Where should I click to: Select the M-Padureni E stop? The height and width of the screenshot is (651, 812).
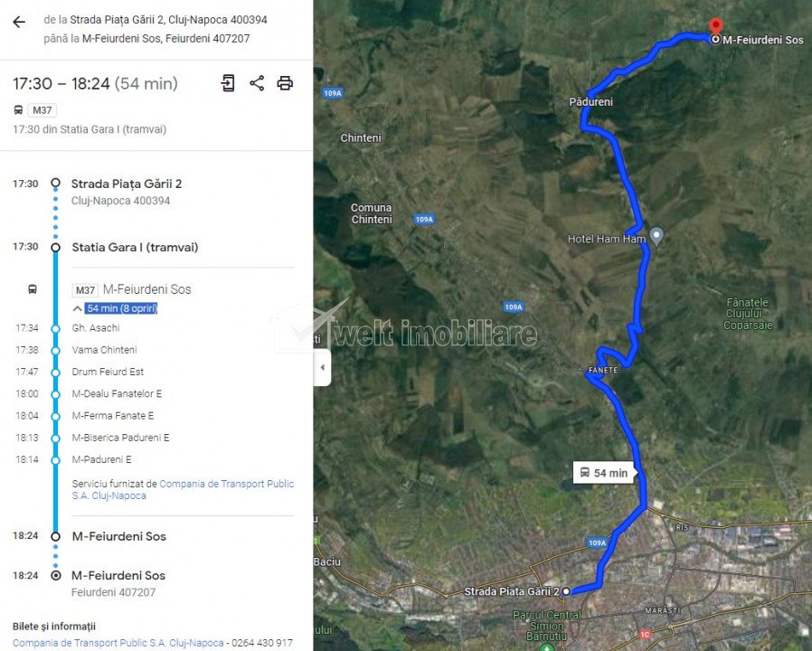coord(101,459)
